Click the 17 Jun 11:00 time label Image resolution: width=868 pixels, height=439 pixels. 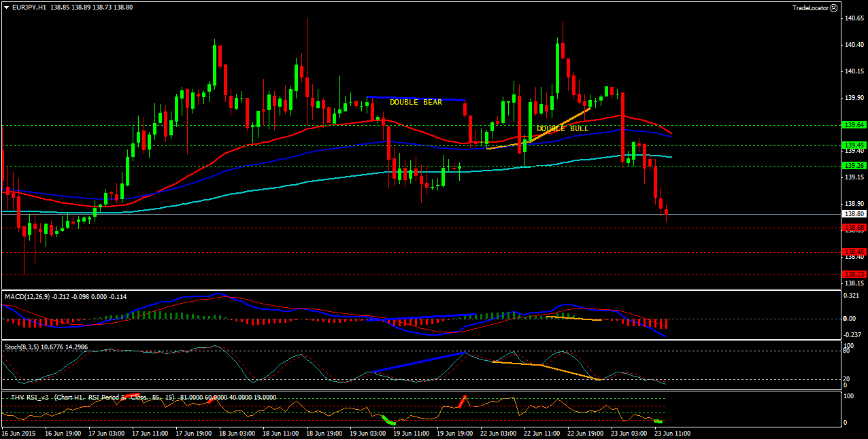point(149,433)
